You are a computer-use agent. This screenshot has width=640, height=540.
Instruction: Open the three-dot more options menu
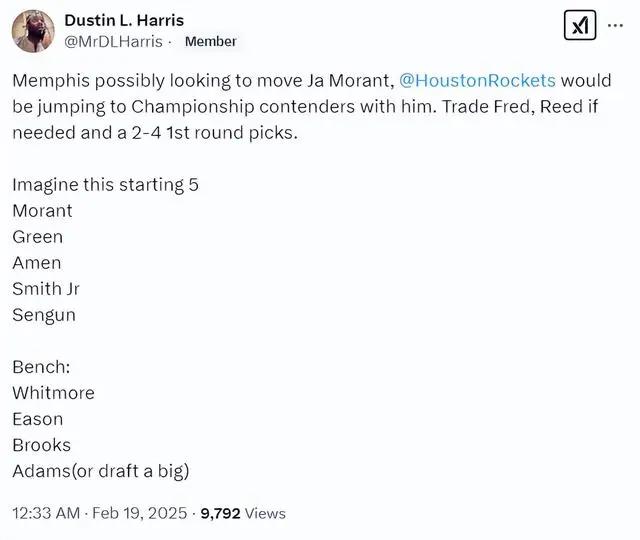(x=615, y=25)
